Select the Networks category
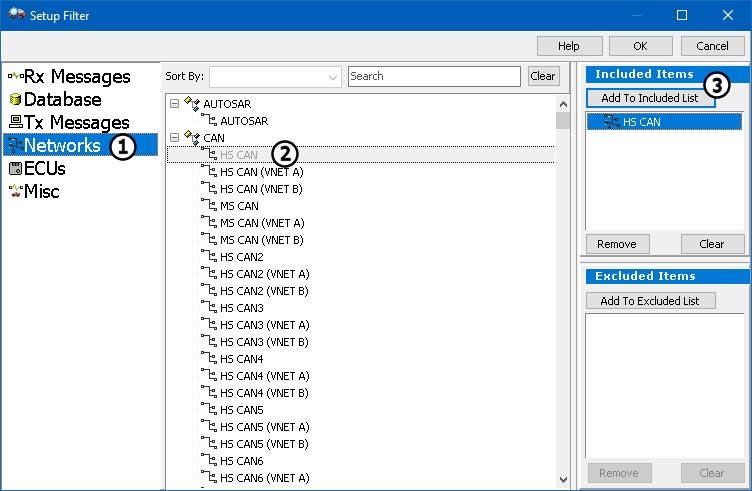 coord(62,146)
